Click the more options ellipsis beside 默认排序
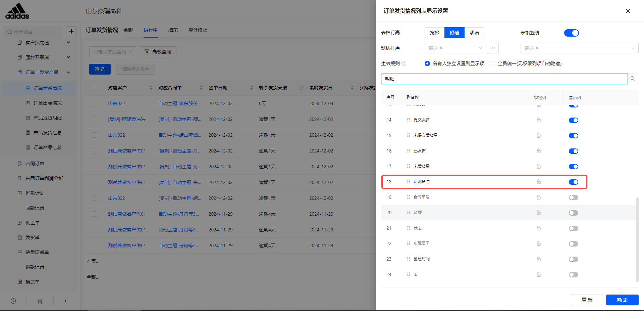Viewport: 644px width, 311px height. click(492, 48)
